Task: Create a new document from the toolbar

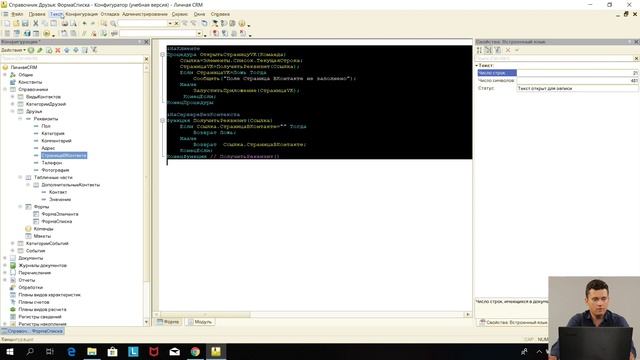Action: tap(7, 24)
